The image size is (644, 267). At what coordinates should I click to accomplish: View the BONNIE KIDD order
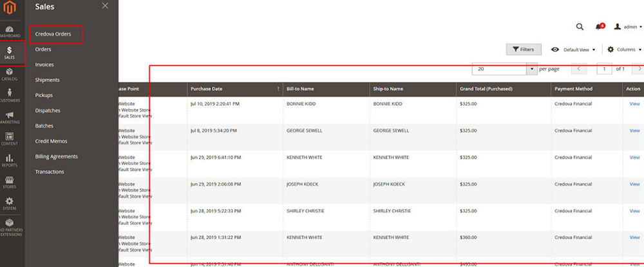(x=634, y=104)
